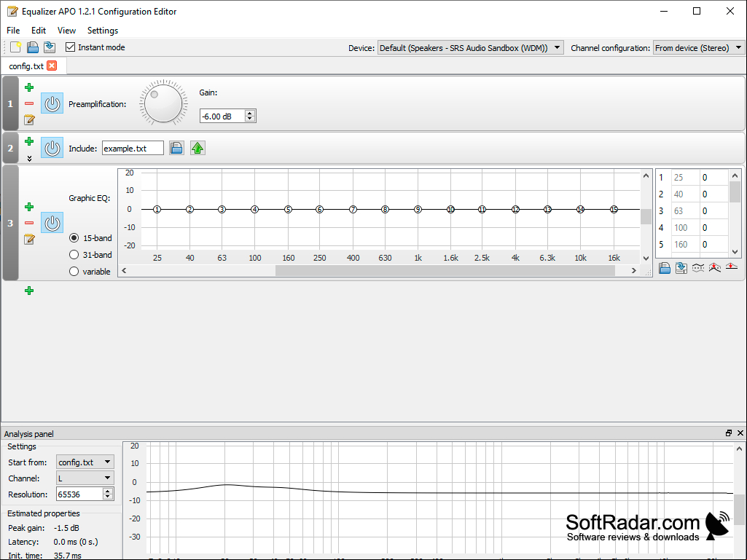This screenshot has width=747, height=560.
Task: Add filter above the Include row
Action: [29, 141]
